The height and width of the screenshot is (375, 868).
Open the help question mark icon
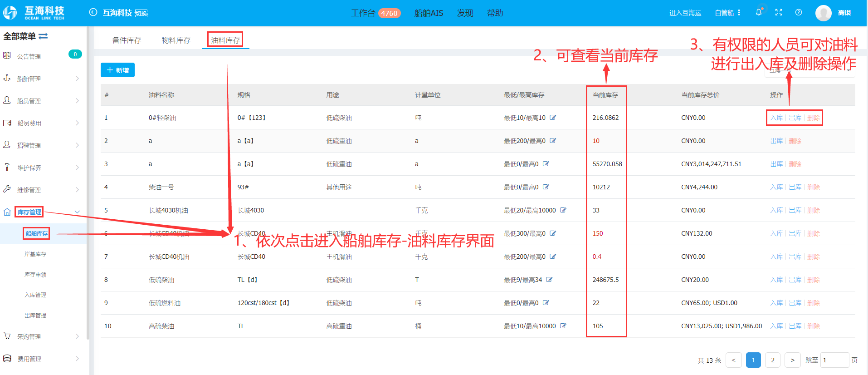click(799, 12)
